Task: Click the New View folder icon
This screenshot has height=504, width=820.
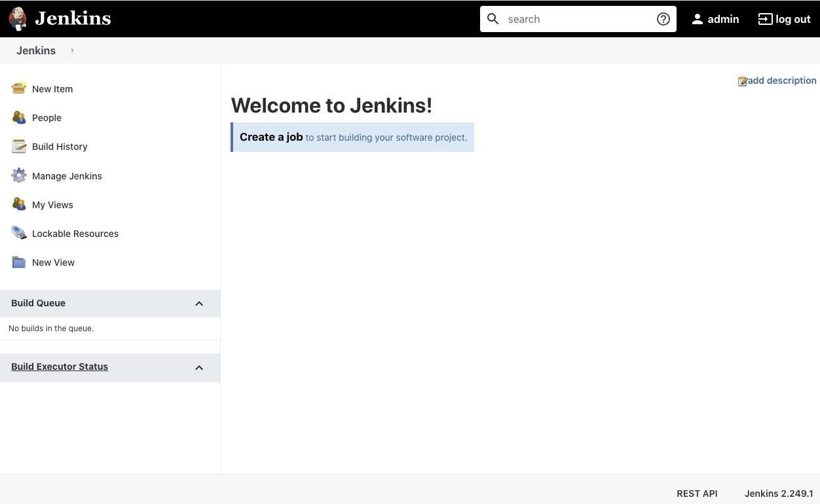Action: click(x=19, y=262)
